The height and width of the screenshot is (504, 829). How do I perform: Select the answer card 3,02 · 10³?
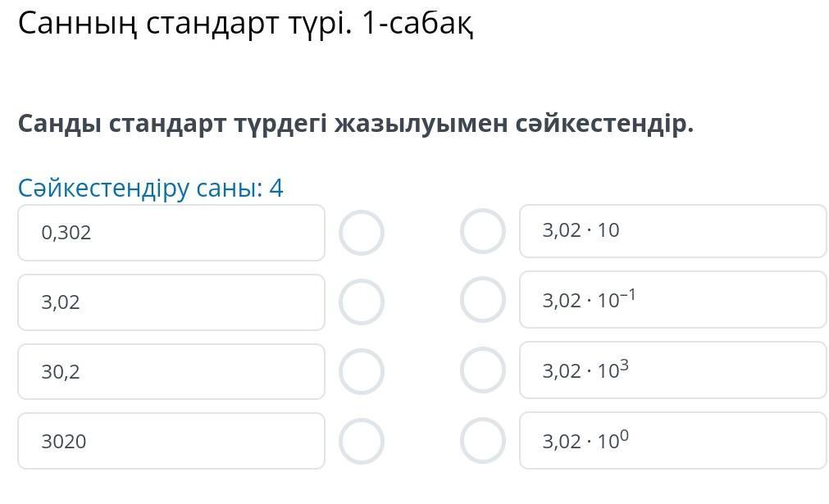coord(672,370)
